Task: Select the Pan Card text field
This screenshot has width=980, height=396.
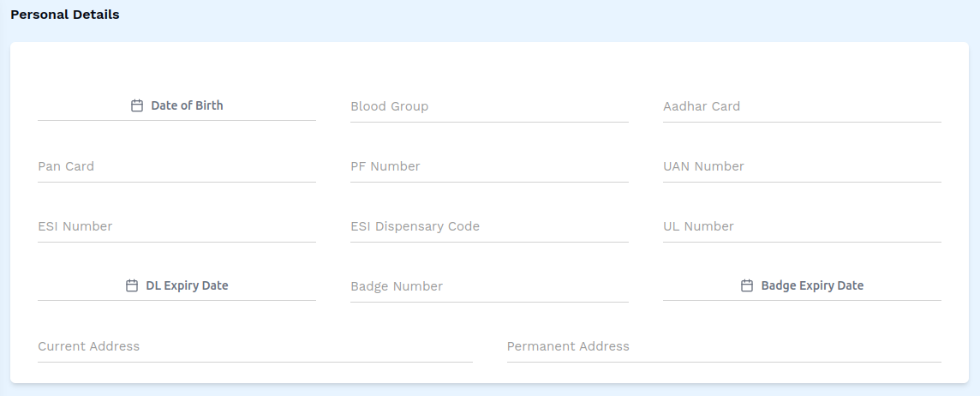Action: (176, 167)
